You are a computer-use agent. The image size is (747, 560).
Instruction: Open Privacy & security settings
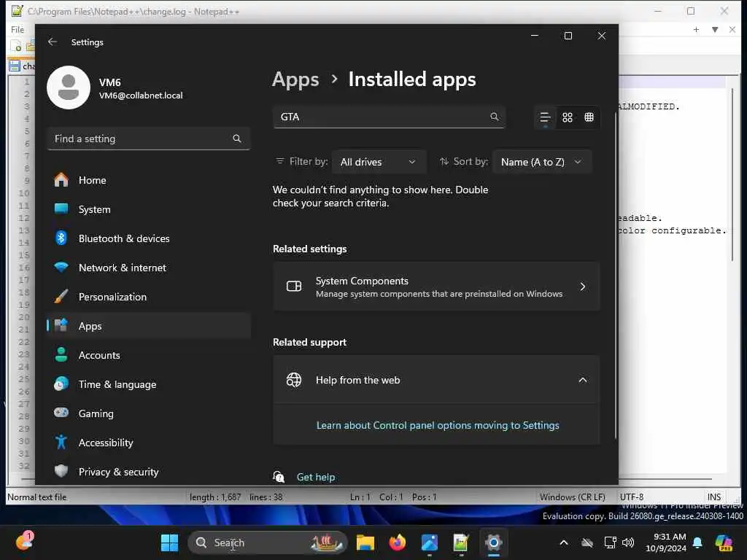149,472
